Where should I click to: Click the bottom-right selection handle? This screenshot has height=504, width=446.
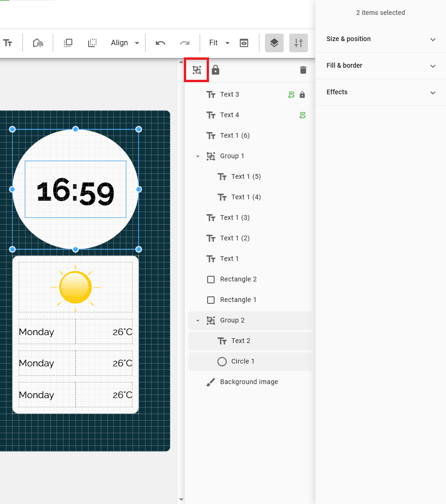pyautogui.click(x=139, y=249)
